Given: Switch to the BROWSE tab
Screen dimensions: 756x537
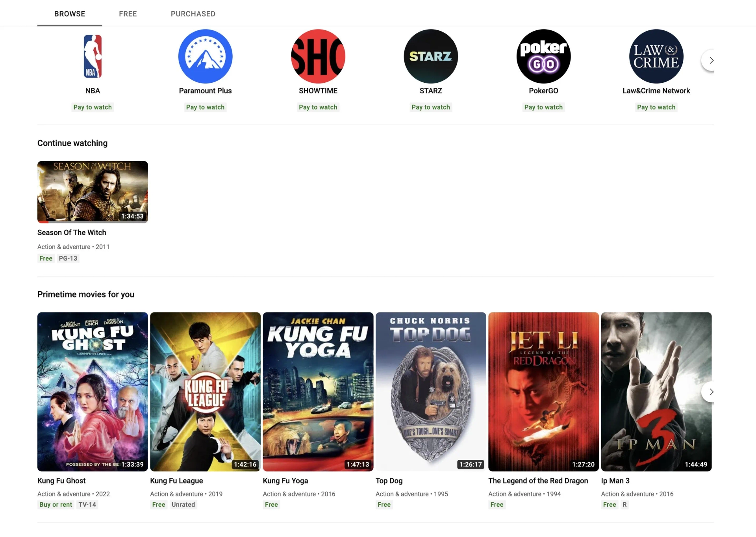Looking at the screenshot, I should 70,14.
